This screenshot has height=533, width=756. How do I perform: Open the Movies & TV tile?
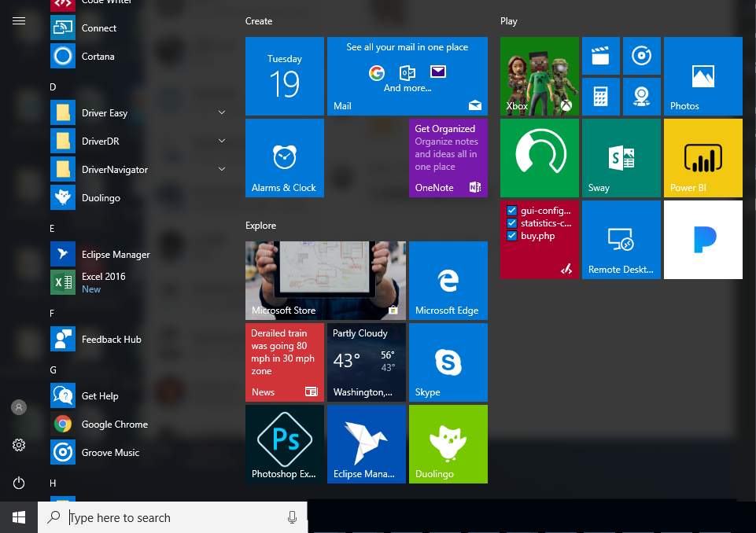601,55
